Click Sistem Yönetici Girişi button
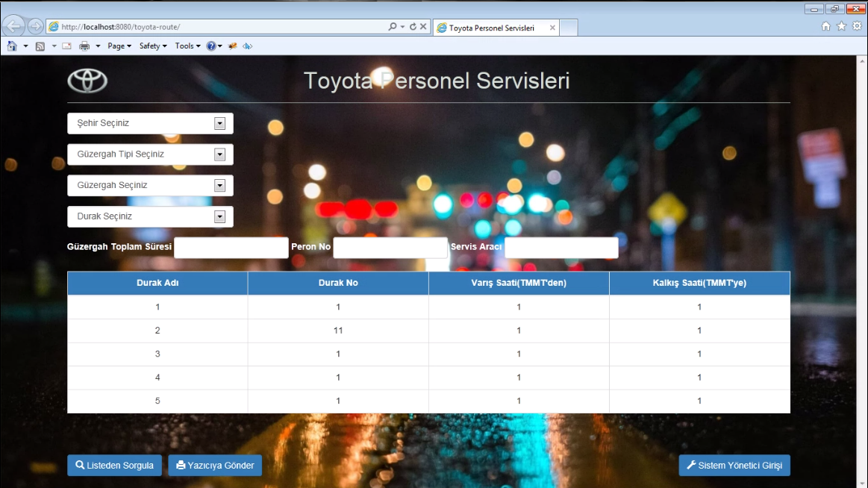Image resolution: width=868 pixels, height=488 pixels. [x=734, y=466]
